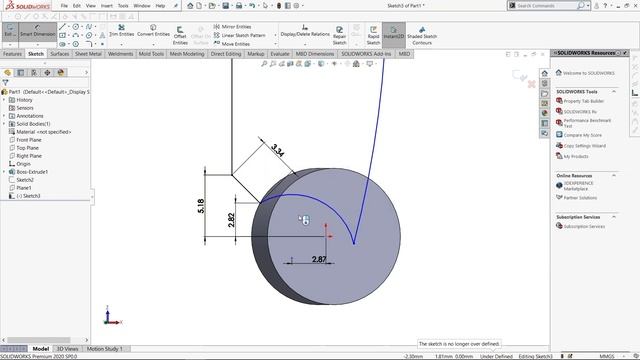Click the Convert Entities tool
The image size is (640, 360).
153,30
